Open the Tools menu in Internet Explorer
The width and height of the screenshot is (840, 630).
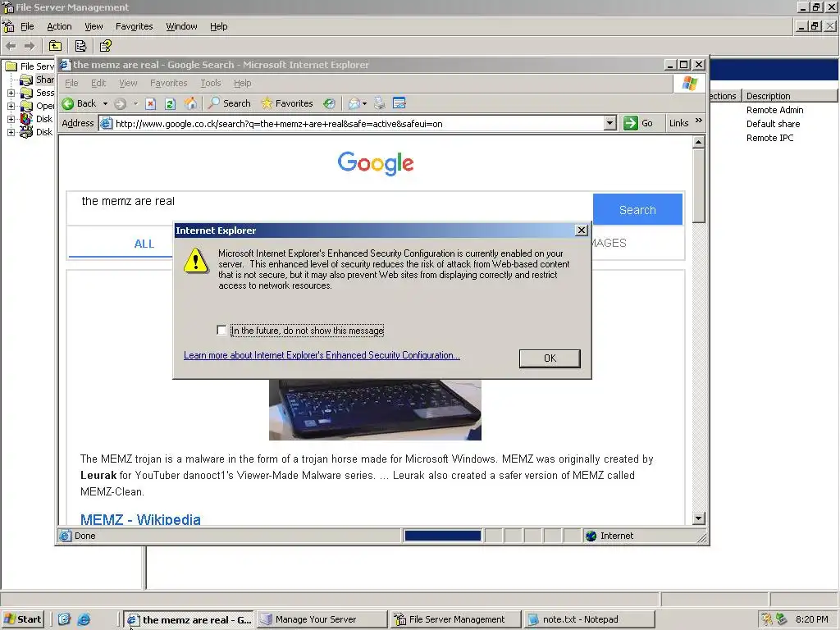click(211, 83)
